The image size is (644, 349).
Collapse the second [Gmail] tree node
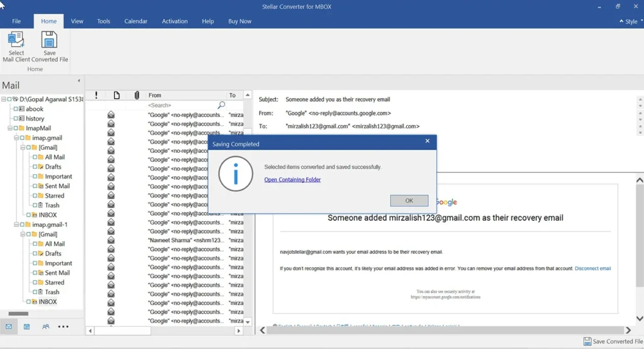pos(23,234)
